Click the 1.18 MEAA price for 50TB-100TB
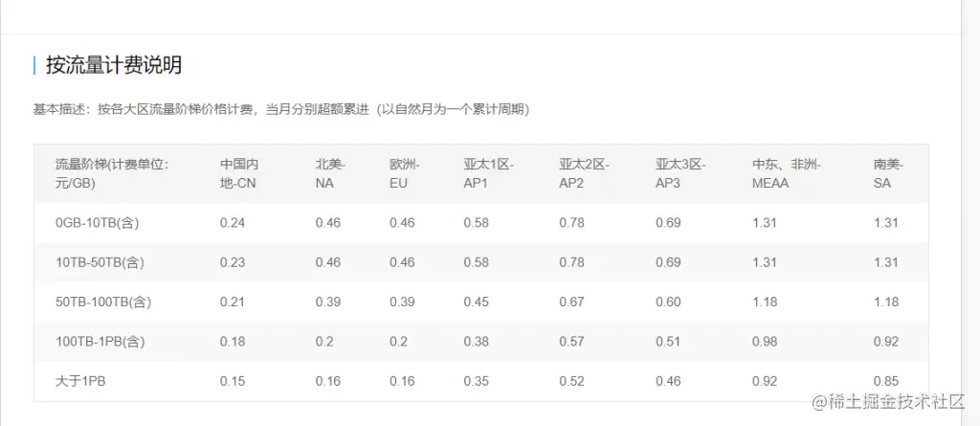The width and height of the screenshot is (980, 426). pos(765,303)
